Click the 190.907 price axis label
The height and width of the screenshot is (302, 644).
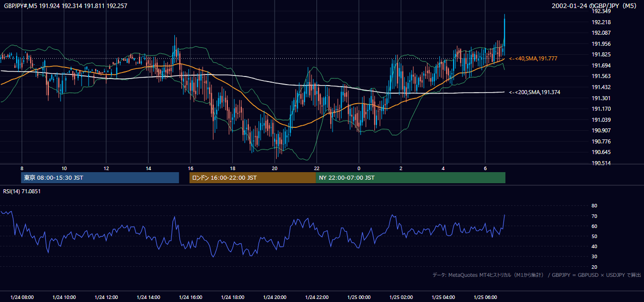coord(601,130)
